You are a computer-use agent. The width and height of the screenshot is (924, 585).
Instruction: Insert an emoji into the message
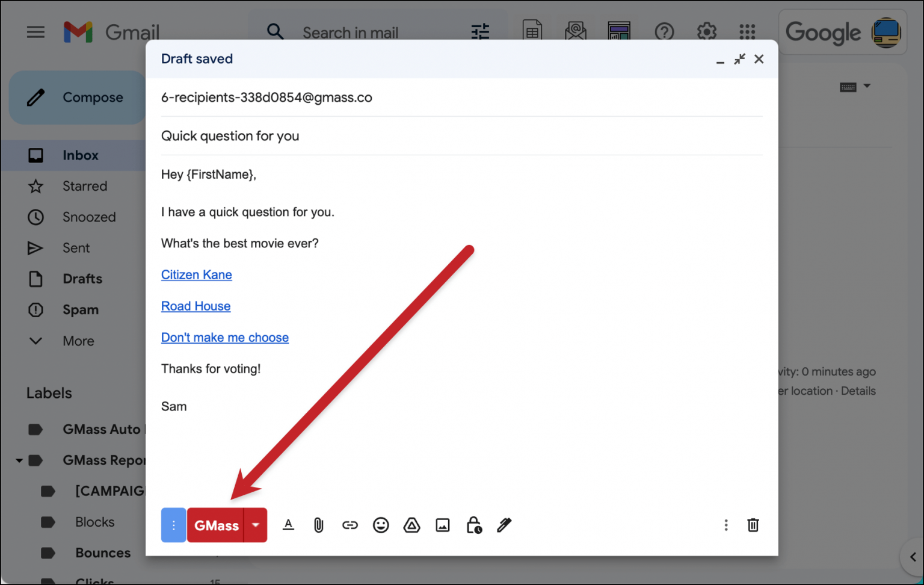pos(381,525)
